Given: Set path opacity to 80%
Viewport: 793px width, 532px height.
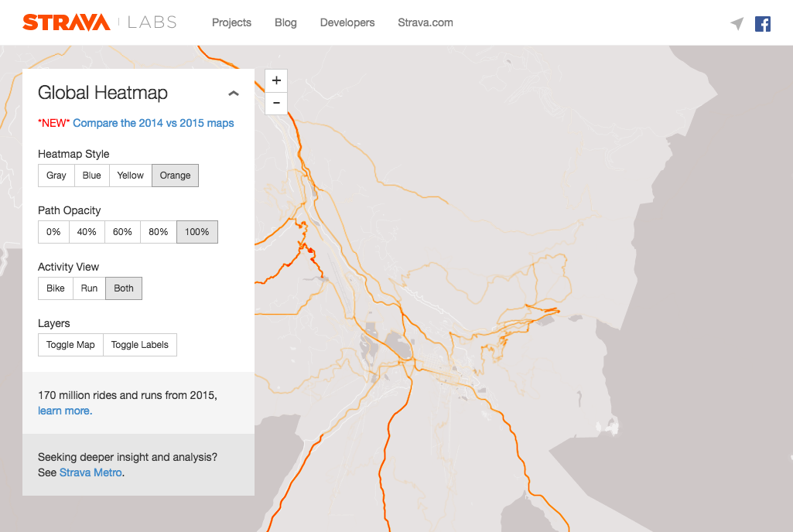Looking at the screenshot, I should 159,232.
